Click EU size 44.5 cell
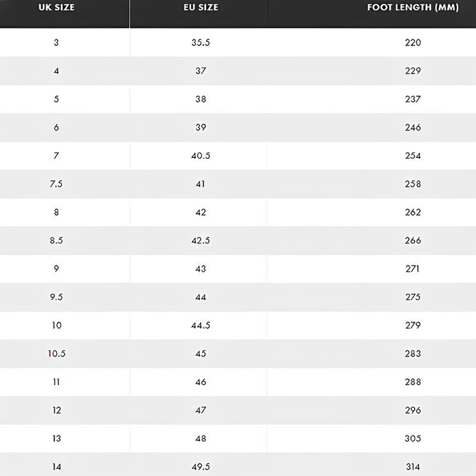The height and width of the screenshot is (476, 476). tap(201, 325)
